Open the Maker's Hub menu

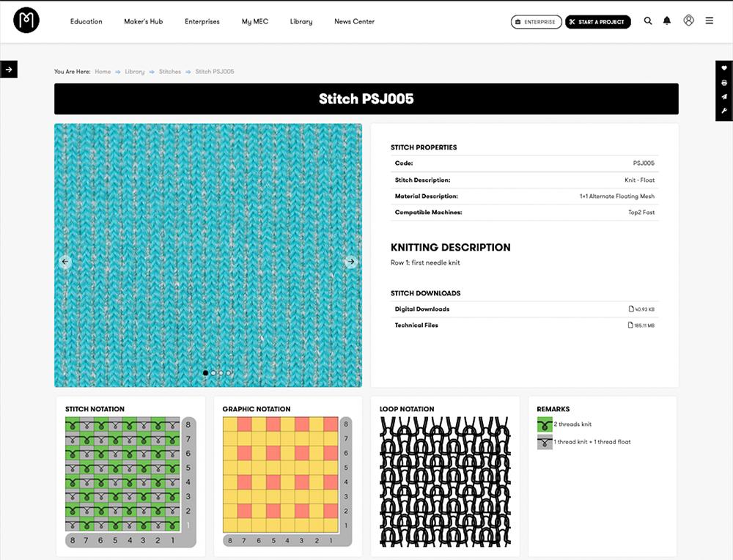(144, 22)
